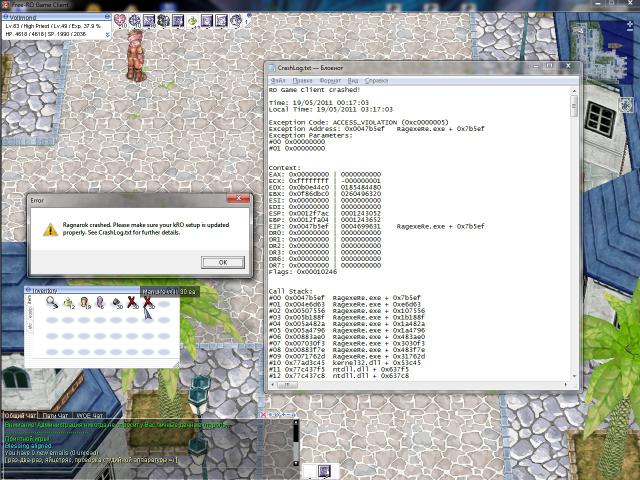The width and height of the screenshot is (640, 480).
Task: Click the Notepad horizontal scrollbar thumb
Action: 287,384
